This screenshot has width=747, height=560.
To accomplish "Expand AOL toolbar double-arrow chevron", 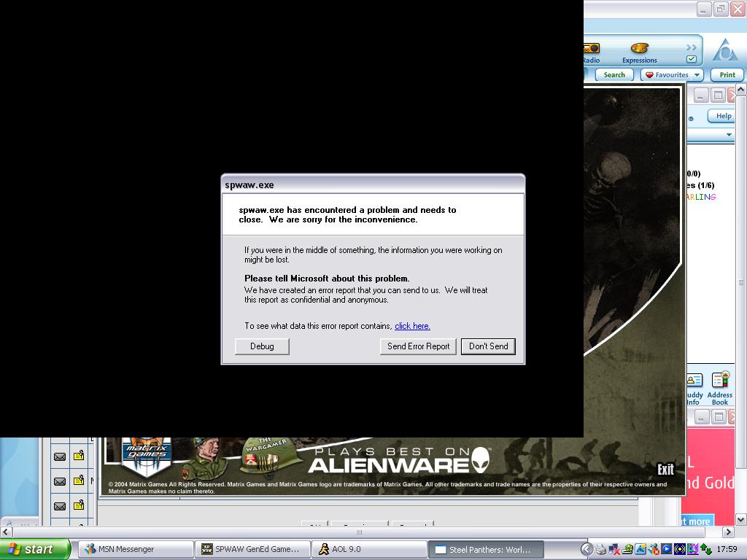I will [692, 47].
